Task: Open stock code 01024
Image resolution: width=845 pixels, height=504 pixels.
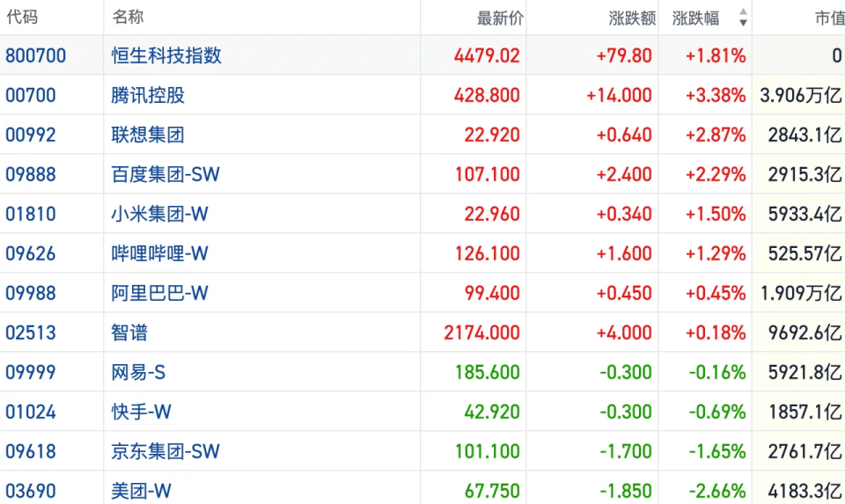Action: pos(31,412)
